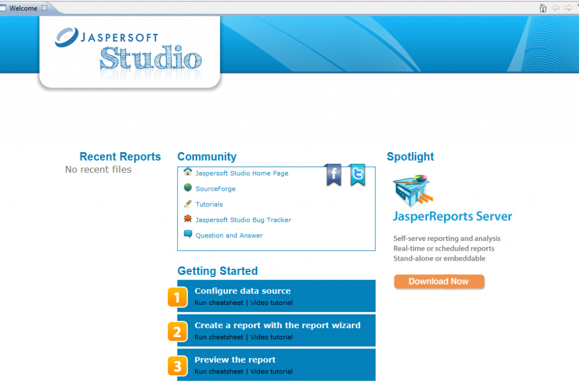
Task: Open Jaspersoft Studio Home Page link
Action: click(x=242, y=173)
